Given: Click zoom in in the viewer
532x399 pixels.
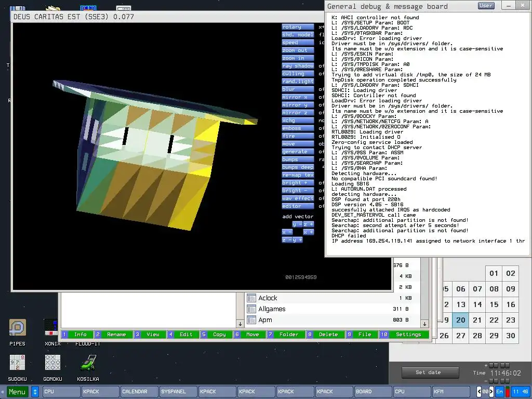Looking at the screenshot, I should tap(298, 58).
